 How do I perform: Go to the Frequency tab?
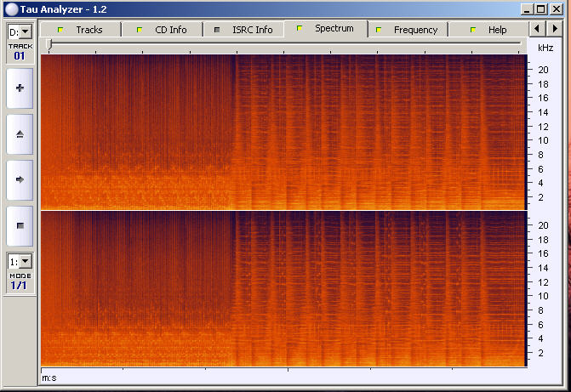point(408,30)
